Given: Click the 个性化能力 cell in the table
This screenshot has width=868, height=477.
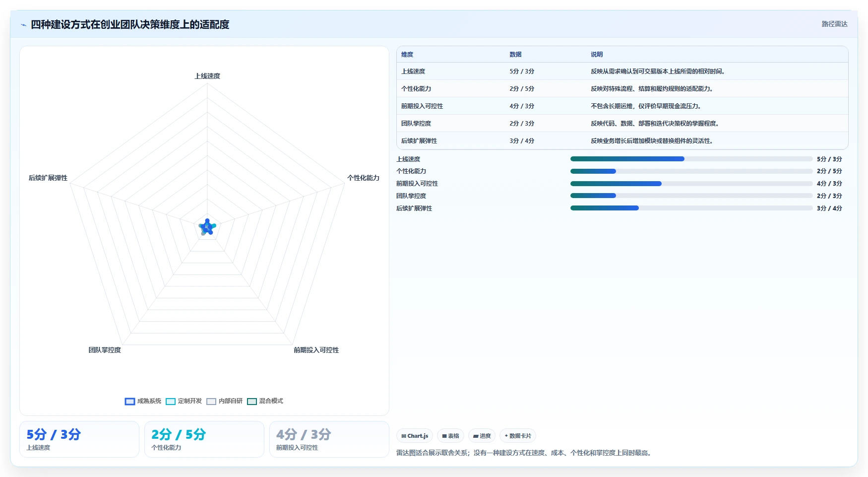Looking at the screenshot, I should click(416, 89).
